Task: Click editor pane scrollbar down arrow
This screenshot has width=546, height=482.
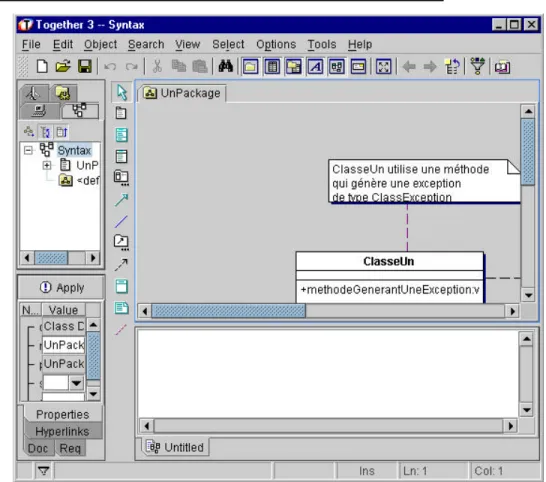Action: [x=526, y=410]
